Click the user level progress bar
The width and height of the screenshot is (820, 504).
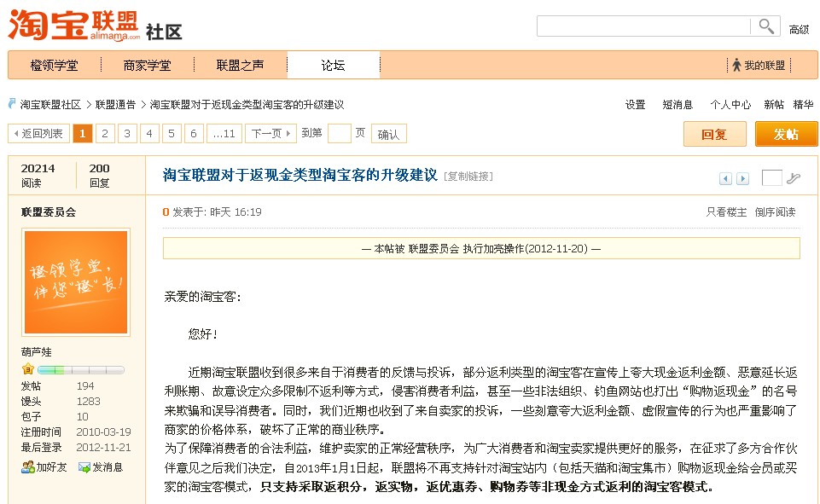pyautogui.click(x=80, y=370)
